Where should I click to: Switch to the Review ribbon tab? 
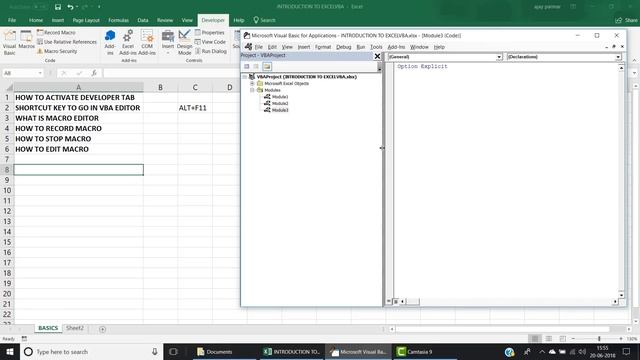click(165, 20)
